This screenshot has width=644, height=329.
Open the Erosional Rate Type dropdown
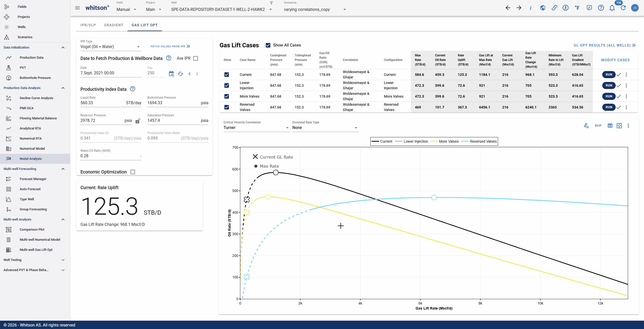325,128
